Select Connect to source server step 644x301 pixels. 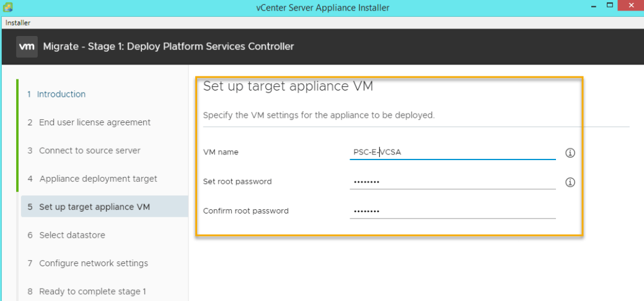[89, 151]
